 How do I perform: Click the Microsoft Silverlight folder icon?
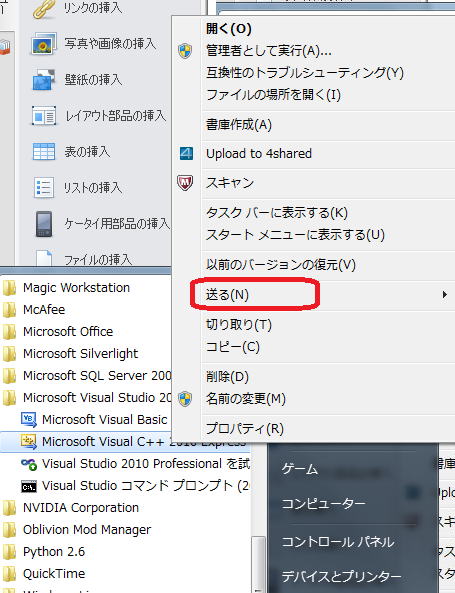pos(9,354)
